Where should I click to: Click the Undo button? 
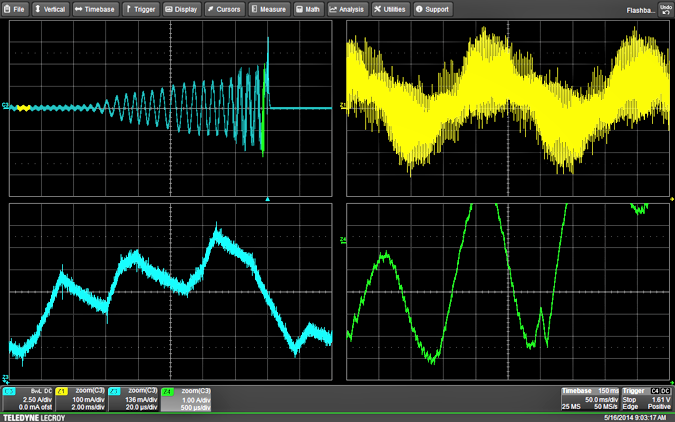tap(666, 9)
